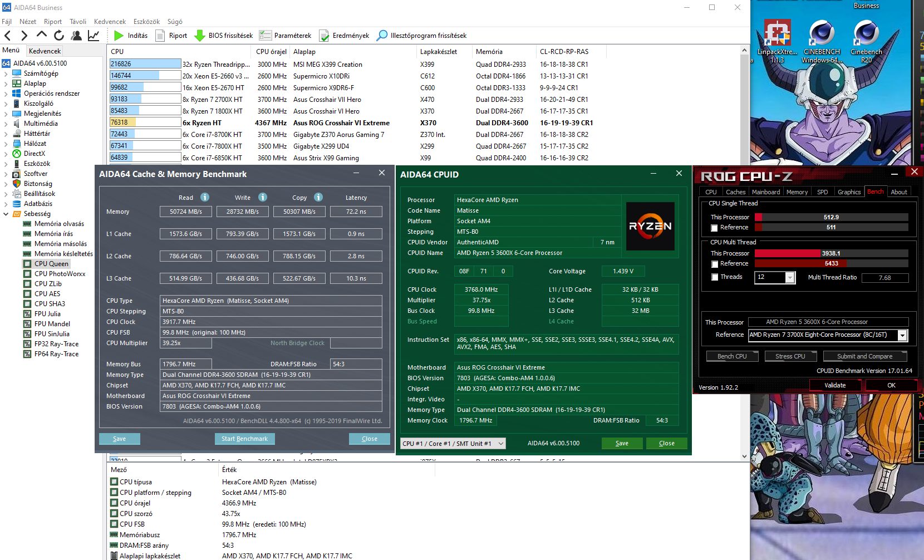The width and height of the screenshot is (924, 560).
Task: Click the Read info icon in Cache & Memory Benchmark
Action: (205, 197)
